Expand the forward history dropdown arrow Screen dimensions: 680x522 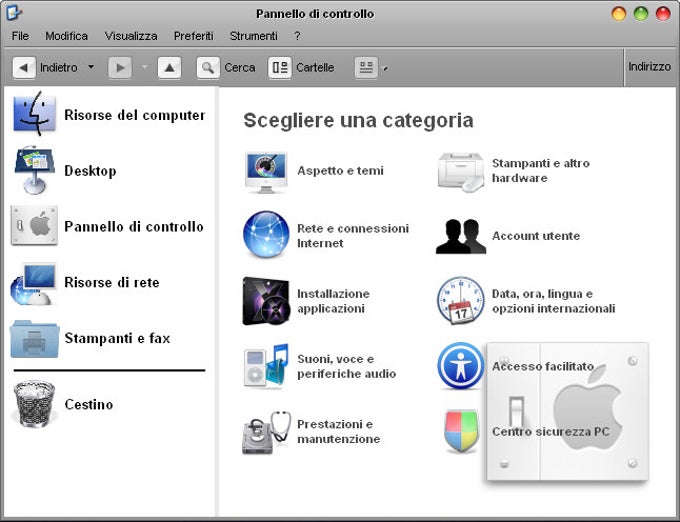click(x=144, y=67)
